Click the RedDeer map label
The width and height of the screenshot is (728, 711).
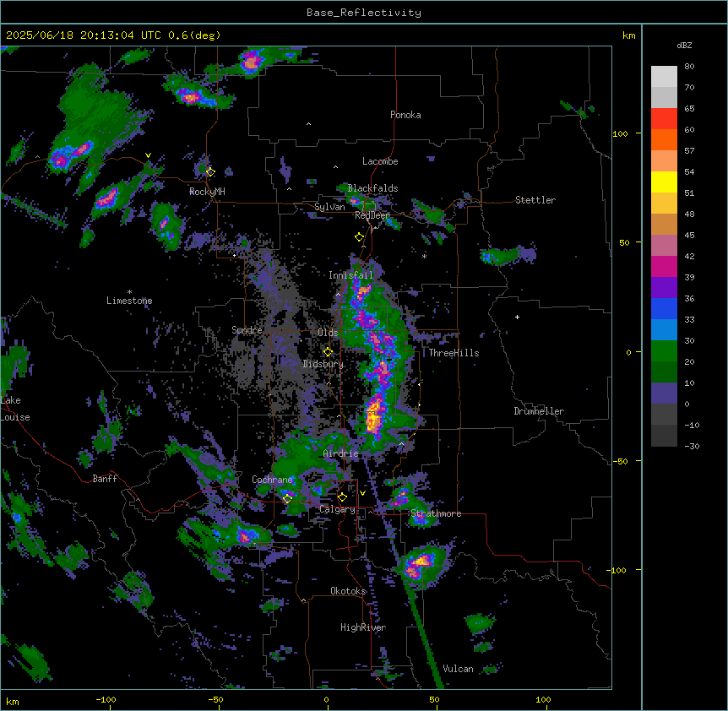pos(372,215)
